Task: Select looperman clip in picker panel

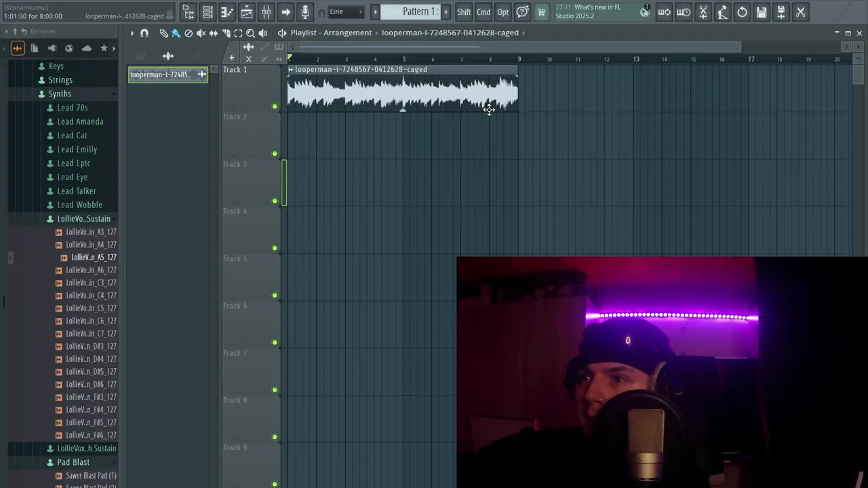Action: pyautogui.click(x=168, y=75)
